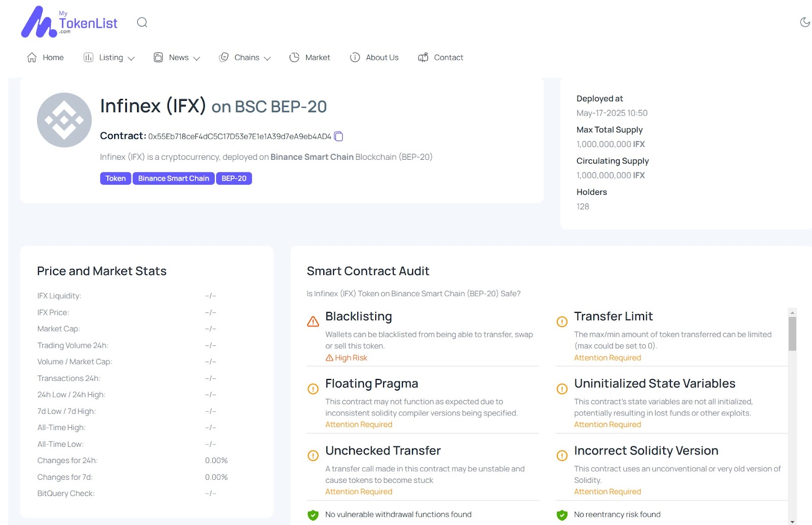
Task: Click the audit panel scrollbar thumb
Action: tap(792, 334)
